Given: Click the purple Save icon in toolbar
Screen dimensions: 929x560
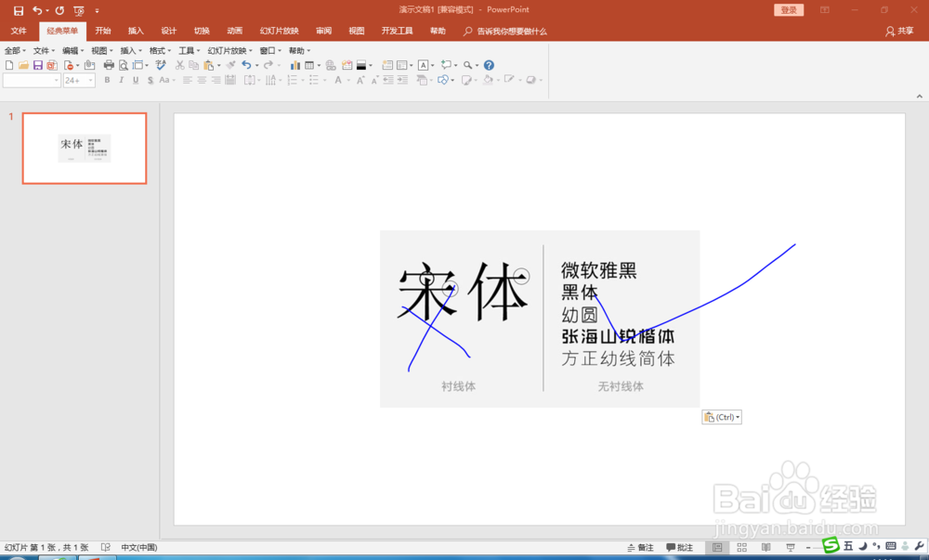Looking at the screenshot, I should [x=38, y=65].
